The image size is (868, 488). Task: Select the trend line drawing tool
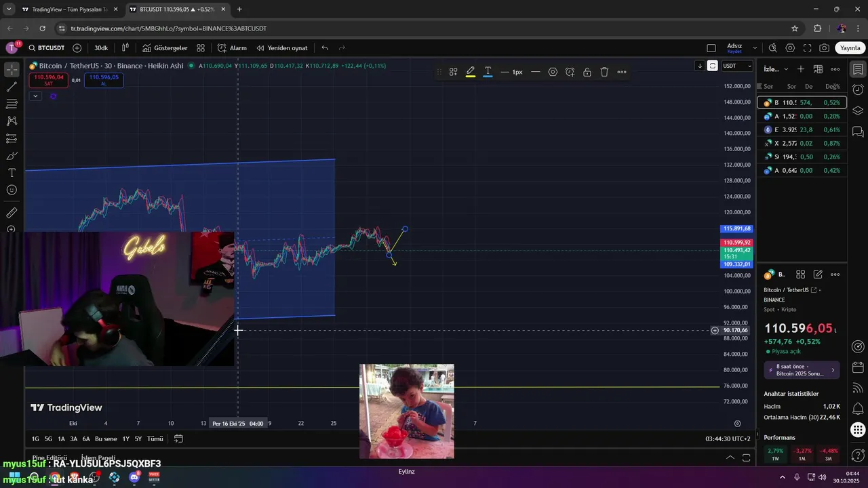(12, 87)
